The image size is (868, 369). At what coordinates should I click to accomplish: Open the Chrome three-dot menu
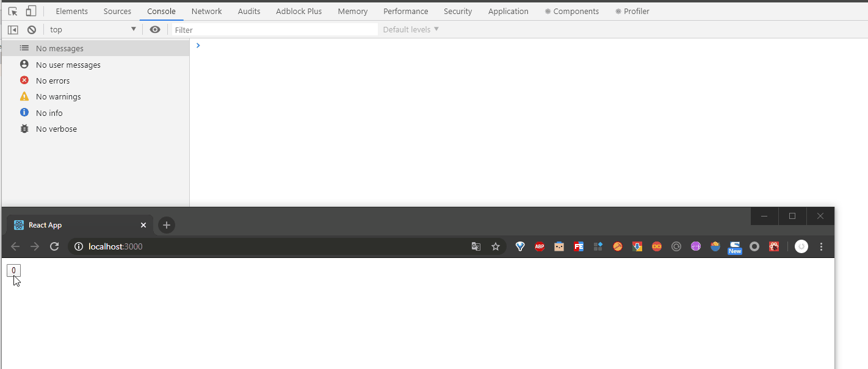coord(821,246)
